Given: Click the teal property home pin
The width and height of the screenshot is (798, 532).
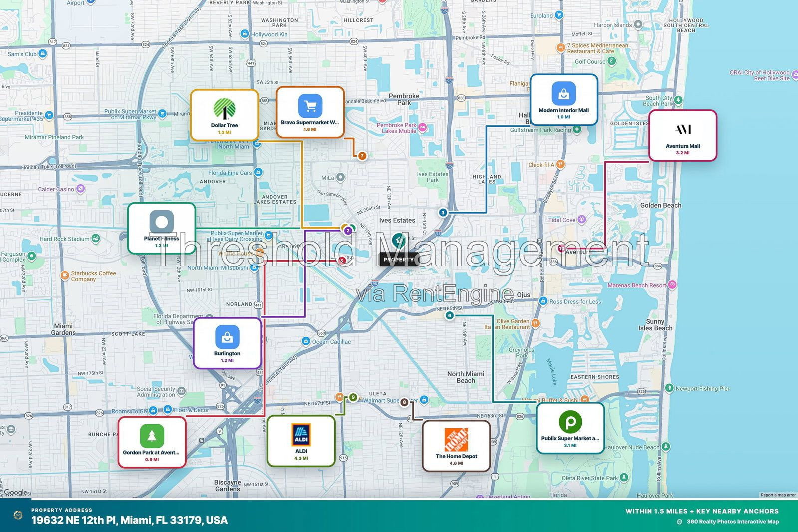Looking at the screenshot, I should (399, 241).
